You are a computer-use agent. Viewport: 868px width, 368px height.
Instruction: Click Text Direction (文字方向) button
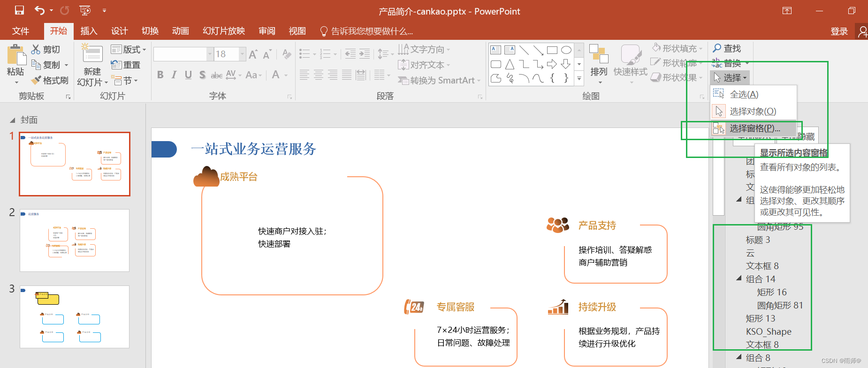coord(424,49)
